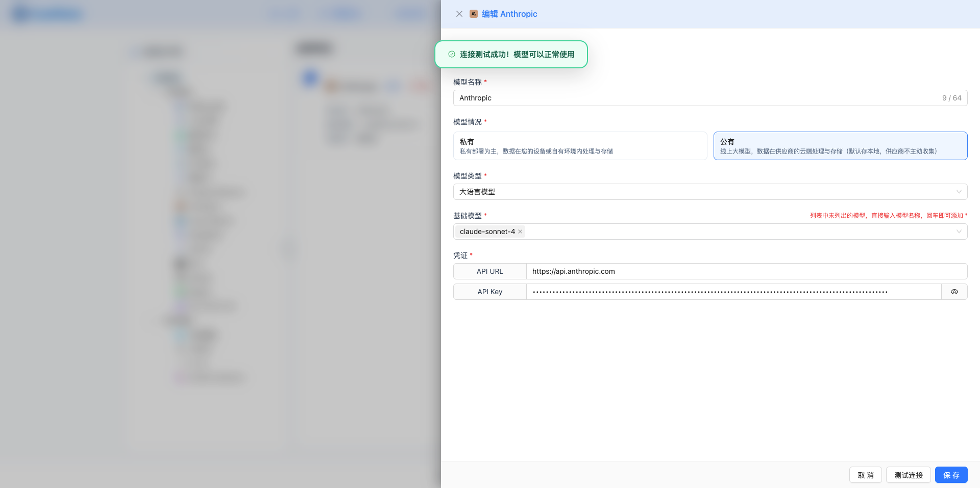Click the 编辑 Anthropic drawer title
This screenshot has width=980, height=488.
tap(509, 14)
